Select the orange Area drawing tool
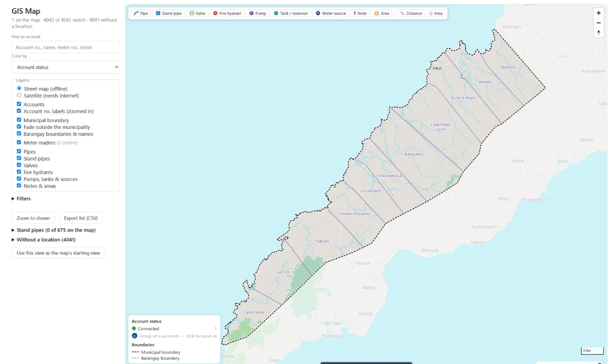The image size is (615, 364). point(382,14)
